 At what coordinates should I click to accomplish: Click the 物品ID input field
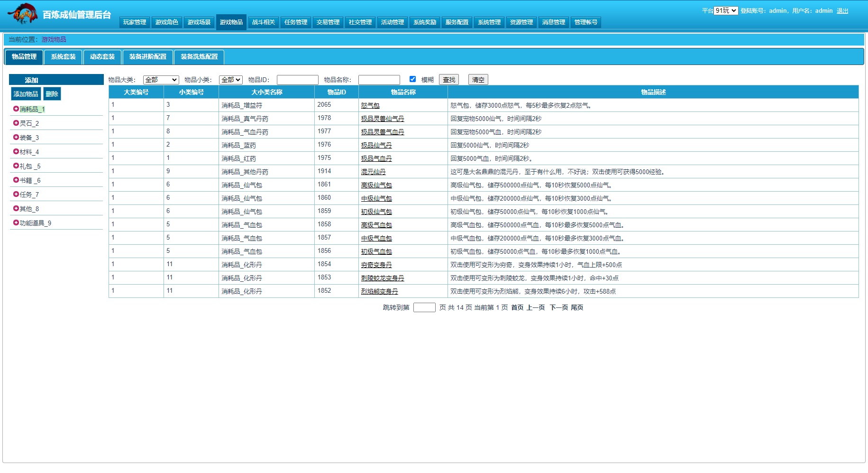pos(297,80)
